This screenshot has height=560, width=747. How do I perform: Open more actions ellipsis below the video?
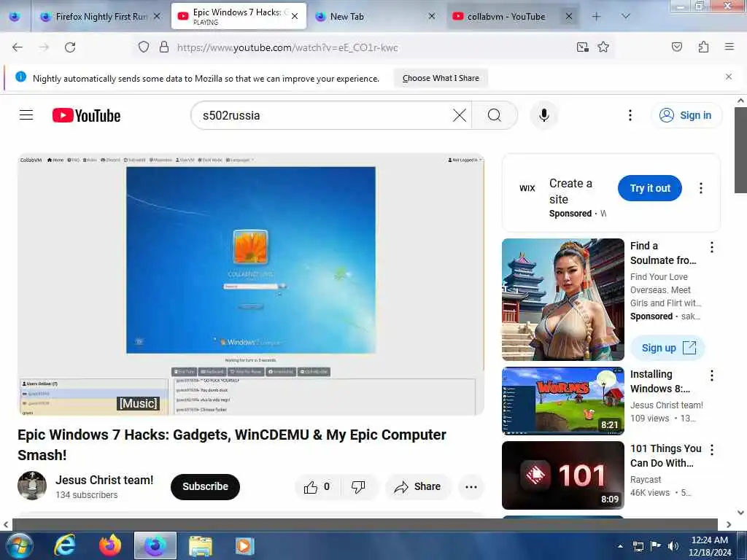tap(471, 486)
